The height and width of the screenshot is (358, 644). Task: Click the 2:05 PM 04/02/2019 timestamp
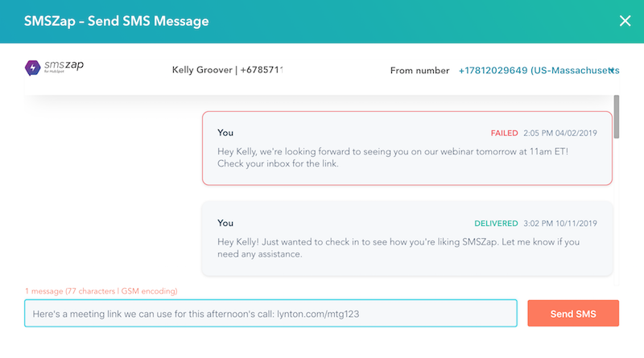tap(559, 133)
